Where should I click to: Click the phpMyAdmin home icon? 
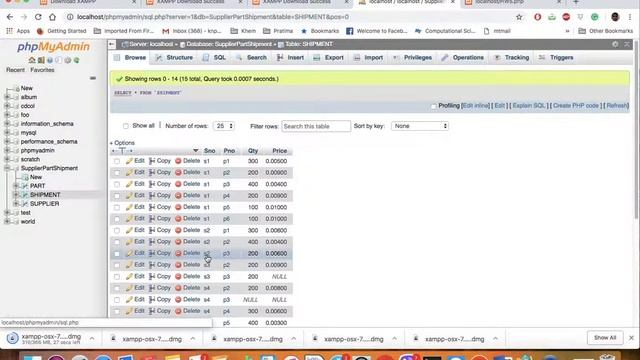(32, 60)
